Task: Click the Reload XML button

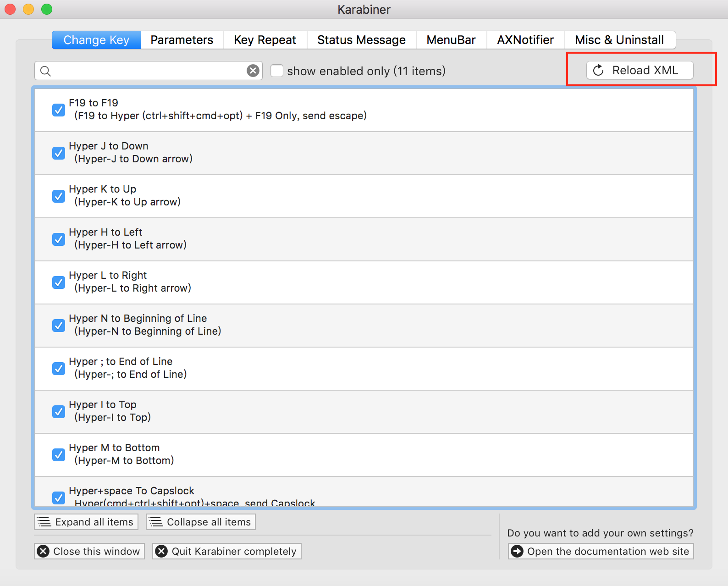Action: [x=640, y=70]
